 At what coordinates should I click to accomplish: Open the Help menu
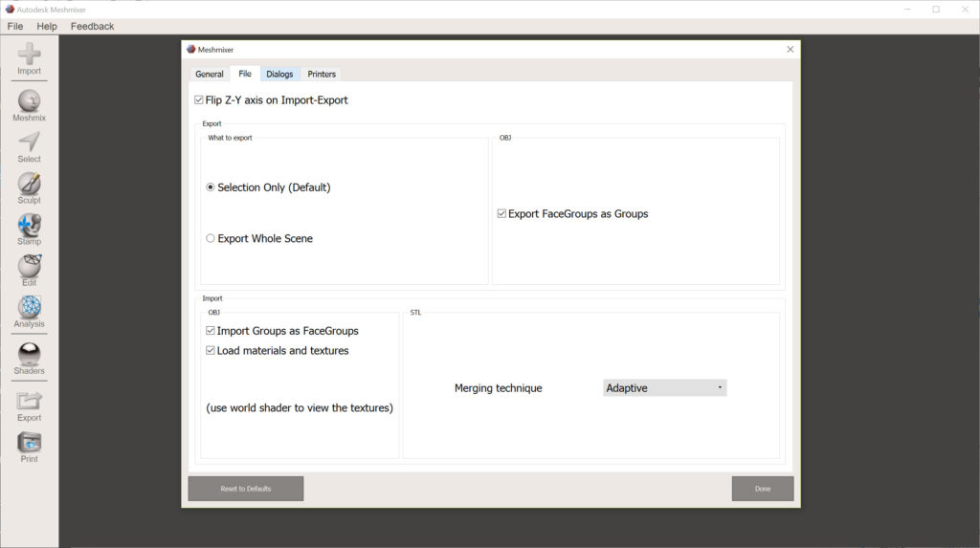point(47,26)
